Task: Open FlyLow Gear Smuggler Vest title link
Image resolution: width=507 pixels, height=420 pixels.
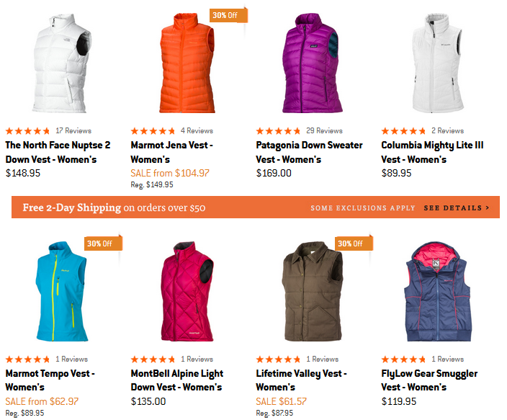Action: coord(429,380)
